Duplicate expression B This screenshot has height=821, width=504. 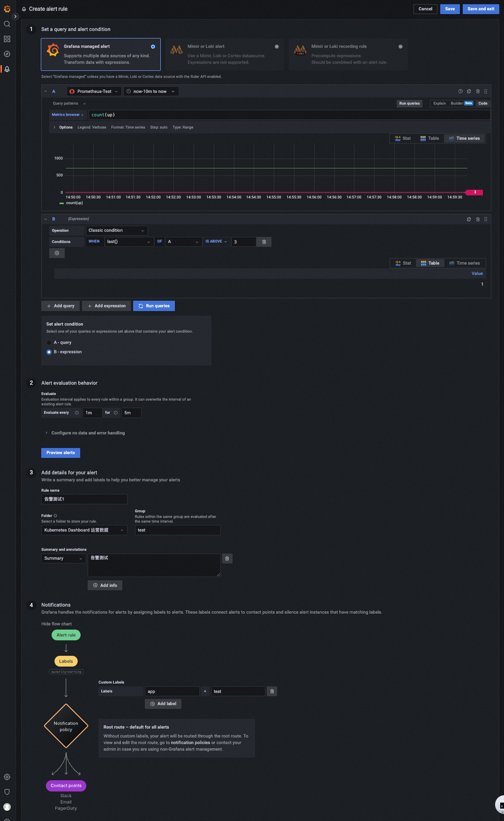(x=469, y=219)
